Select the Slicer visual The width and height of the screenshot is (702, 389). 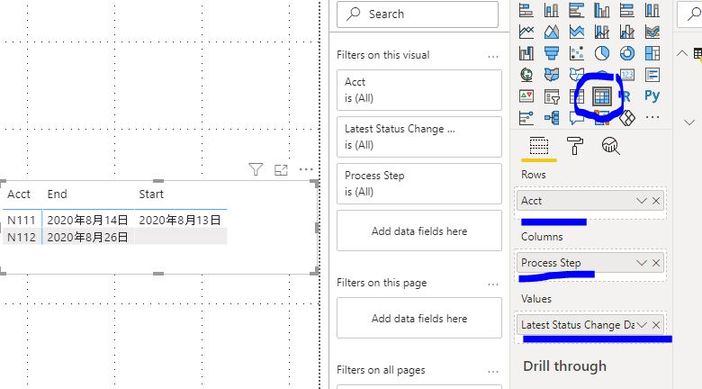[551, 96]
